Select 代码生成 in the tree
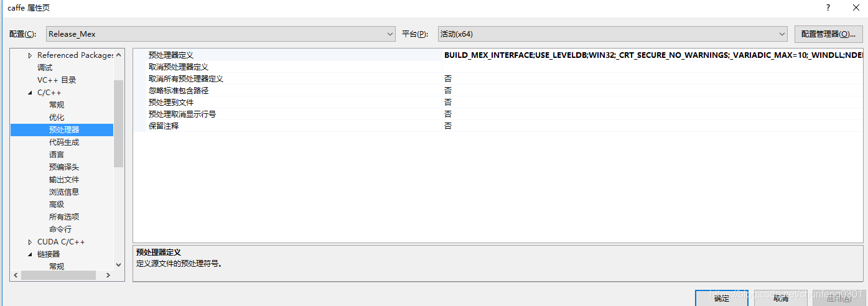Viewport: 868px width, 306px height. [x=64, y=142]
